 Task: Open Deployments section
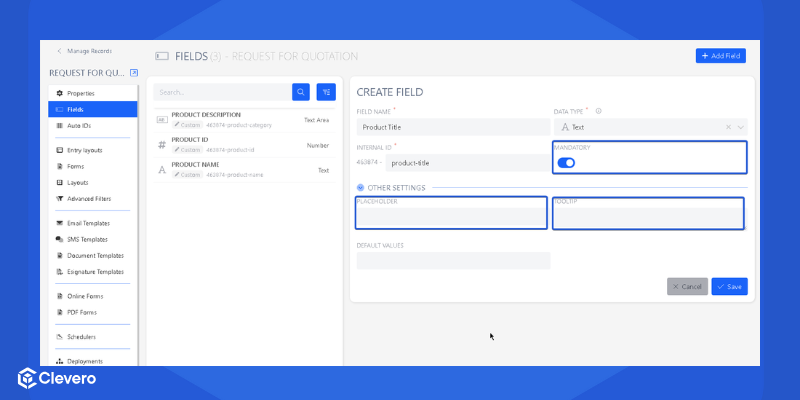click(x=93, y=361)
